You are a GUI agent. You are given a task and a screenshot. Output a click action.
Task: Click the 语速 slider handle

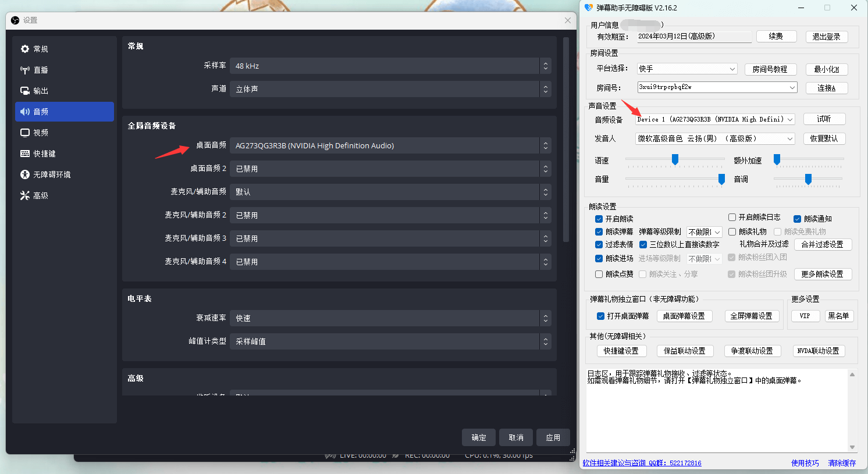[675, 159]
